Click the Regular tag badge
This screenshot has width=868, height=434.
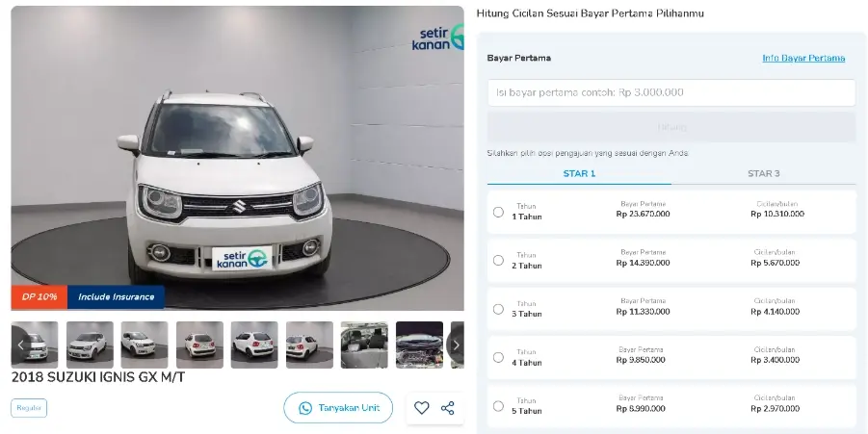tap(29, 408)
